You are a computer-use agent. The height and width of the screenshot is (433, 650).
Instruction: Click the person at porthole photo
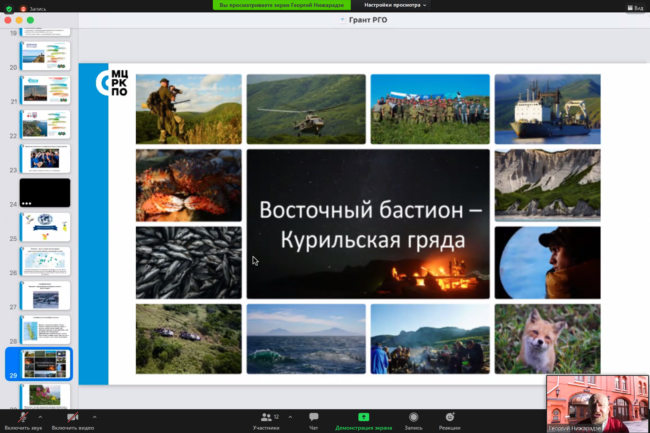click(548, 262)
